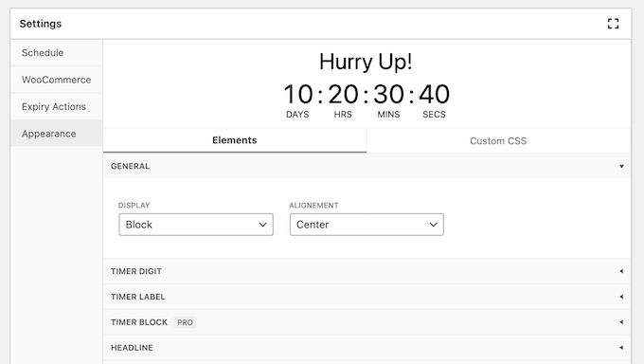Switch to the Custom CSS tab
The image size is (644, 364).
(498, 140)
